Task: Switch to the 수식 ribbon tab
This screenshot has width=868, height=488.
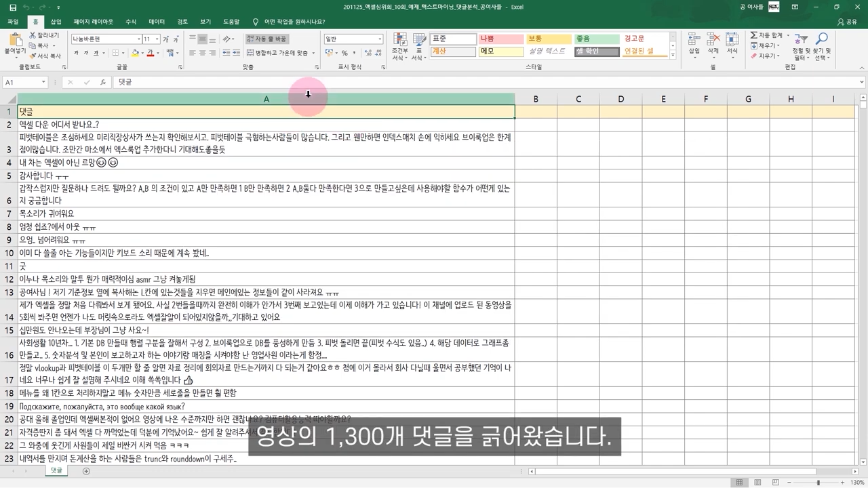Action: point(131,22)
